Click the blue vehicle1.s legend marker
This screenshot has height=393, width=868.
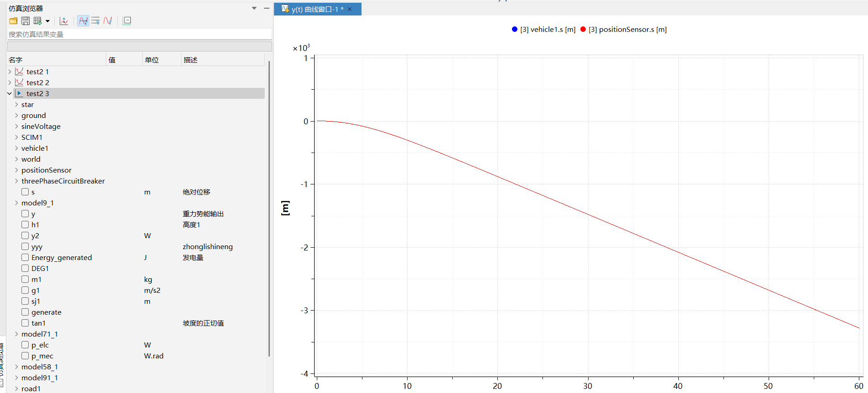[515, 29]
